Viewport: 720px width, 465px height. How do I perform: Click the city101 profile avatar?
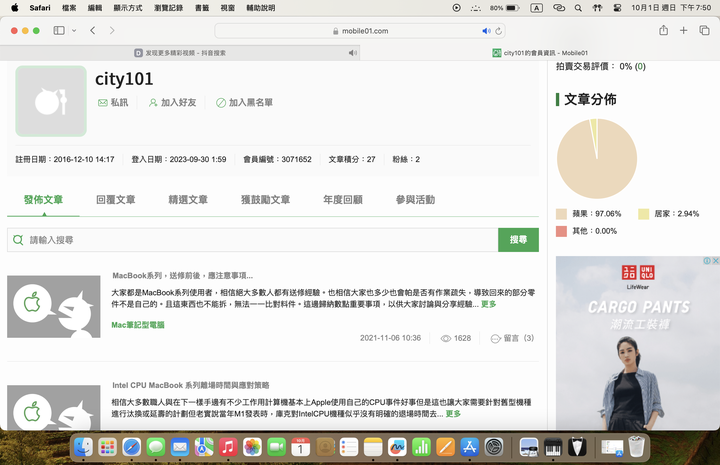51,101
